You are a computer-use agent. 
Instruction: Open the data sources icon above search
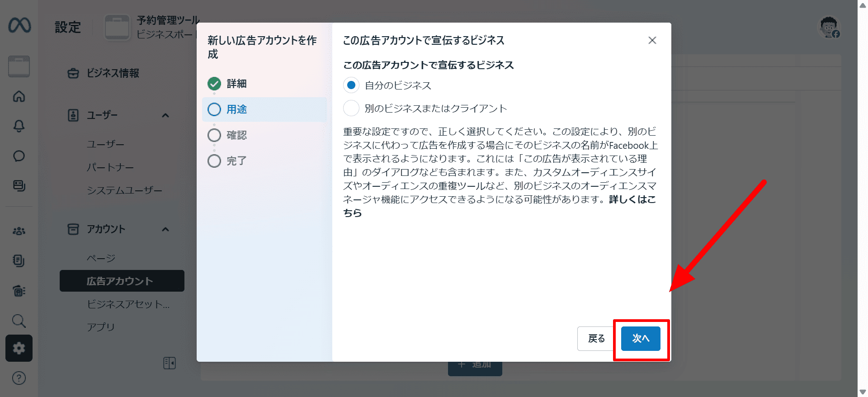point(19,291)
